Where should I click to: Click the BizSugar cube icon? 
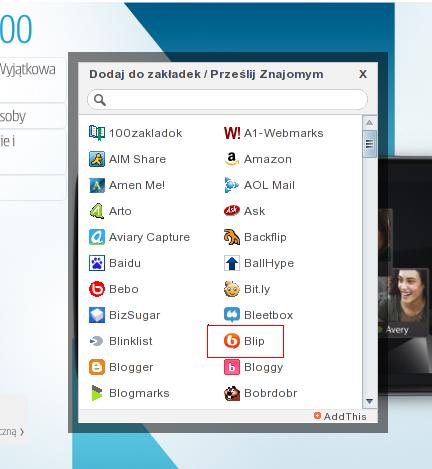tap(97, 315)
